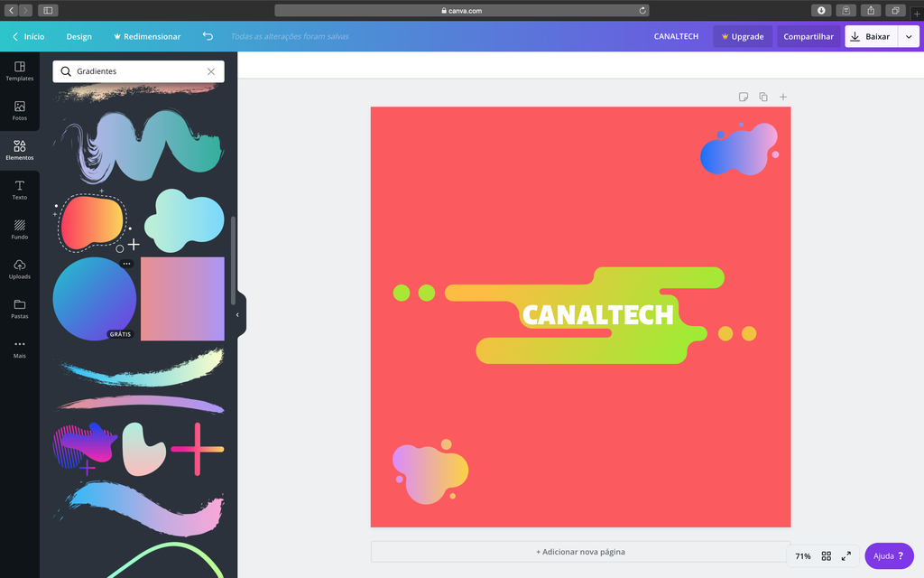Screen dimensions: 924x578
Task: Click the elements panel scrollbar
Action: 234,259
